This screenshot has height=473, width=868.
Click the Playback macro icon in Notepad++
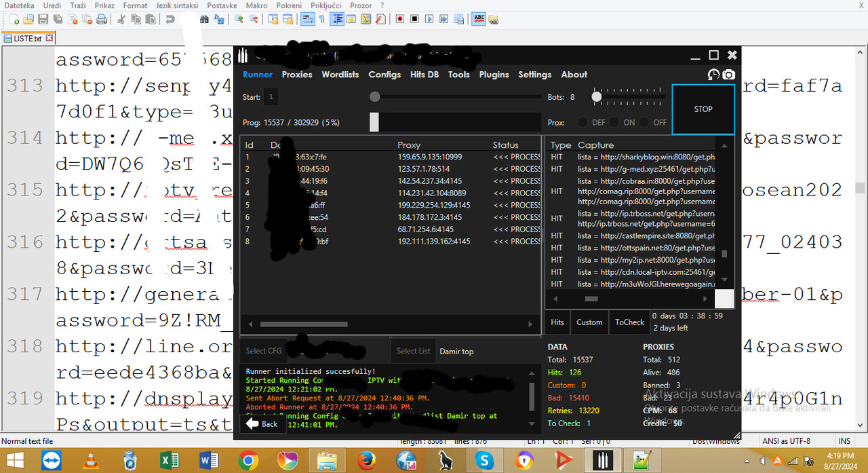pyautogui.click(x=429, y=19)
